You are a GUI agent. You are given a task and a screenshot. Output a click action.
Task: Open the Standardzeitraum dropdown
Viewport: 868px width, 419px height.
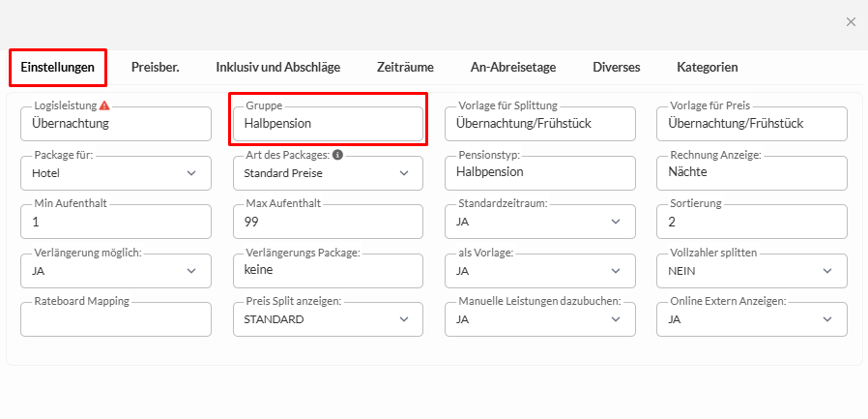pos(539,222)
